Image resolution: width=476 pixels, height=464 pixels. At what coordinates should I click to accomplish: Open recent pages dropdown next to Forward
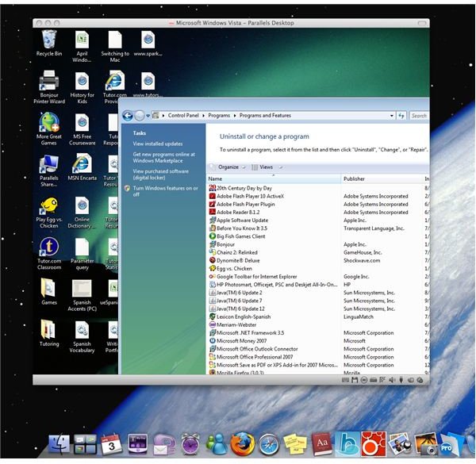(x=148, y=116)
